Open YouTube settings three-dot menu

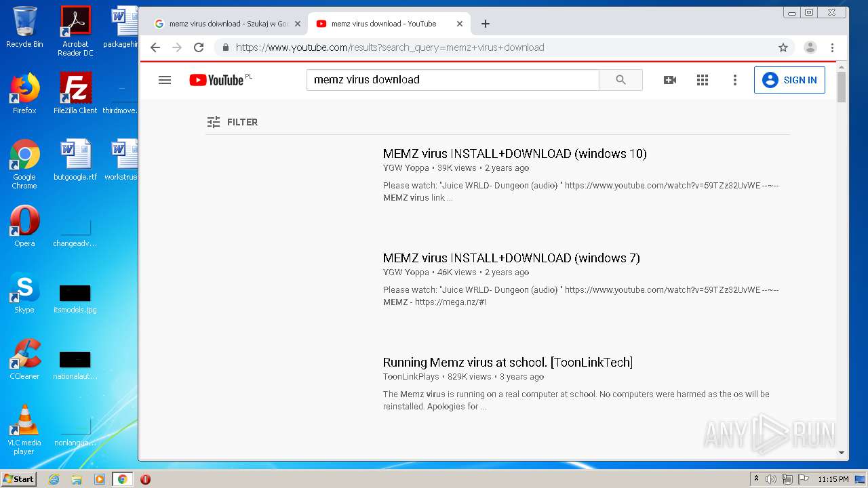[x=734, y=80]
